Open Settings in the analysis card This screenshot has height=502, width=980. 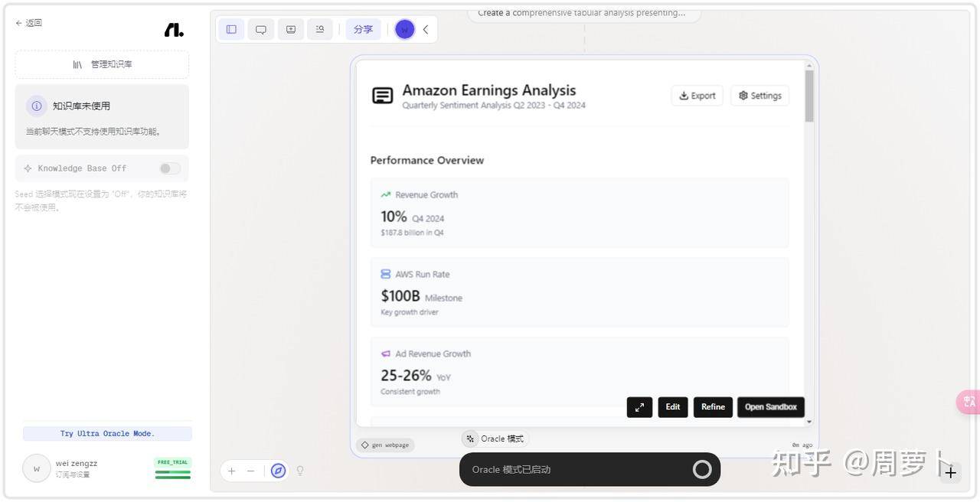(760, 96)
